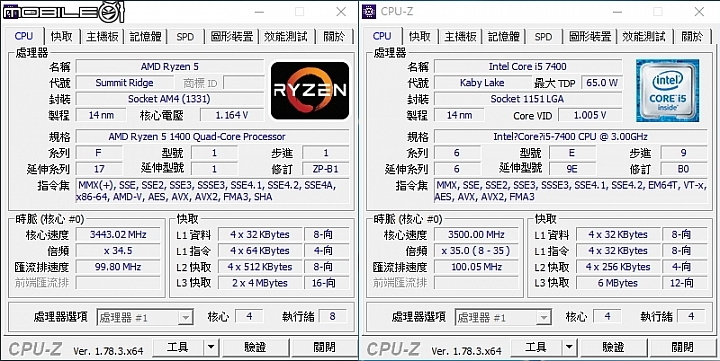Image resolution: width=720 pixels, height=361 pixels.
Task: Select CPU tab in the right Intel window
Action: [x=382, y=36]
